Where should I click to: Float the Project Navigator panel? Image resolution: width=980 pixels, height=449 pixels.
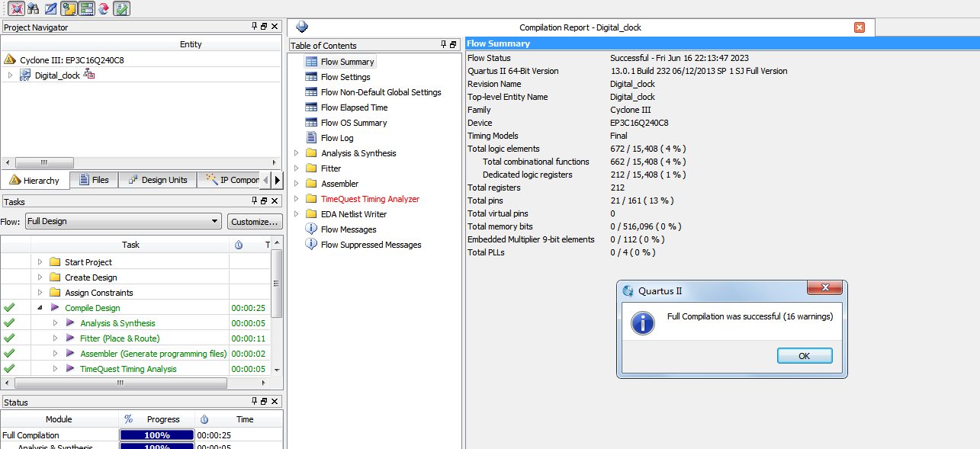(x=264, y=27)
